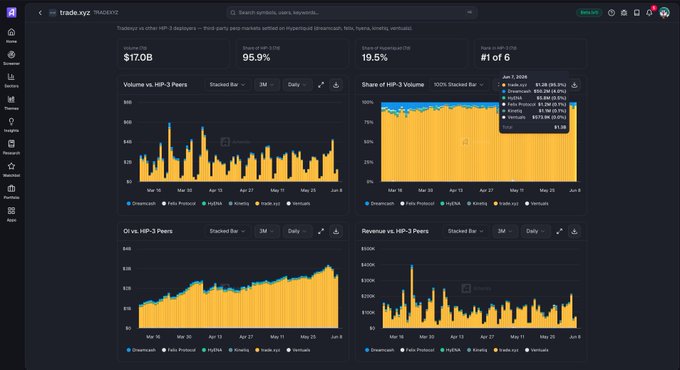
Task: Expand the Volume vs. HIP-3 Peers chart fullscreen
Action: [321, 85]
